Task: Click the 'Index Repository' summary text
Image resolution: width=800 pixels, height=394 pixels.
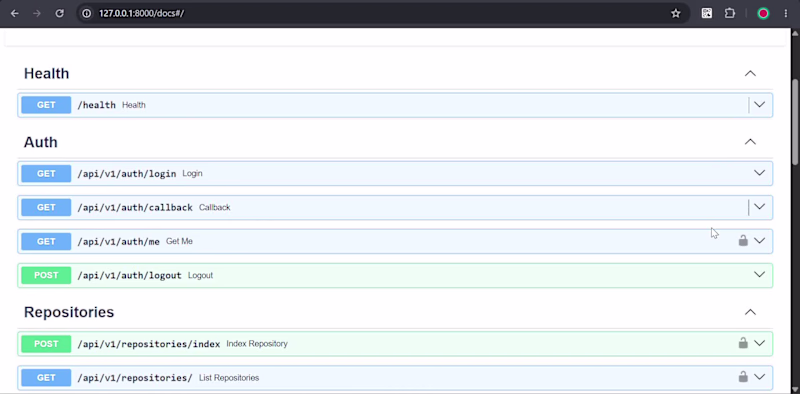Action: (x=257, y=344)
